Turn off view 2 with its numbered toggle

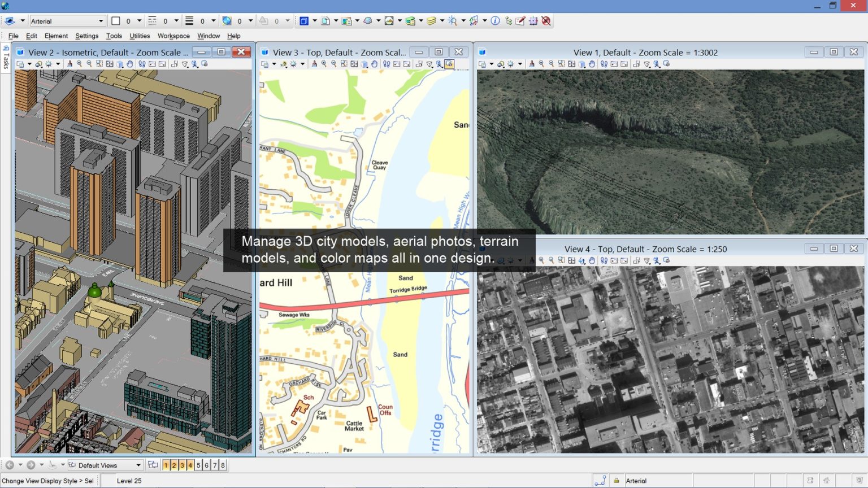[x=173, y=465]
